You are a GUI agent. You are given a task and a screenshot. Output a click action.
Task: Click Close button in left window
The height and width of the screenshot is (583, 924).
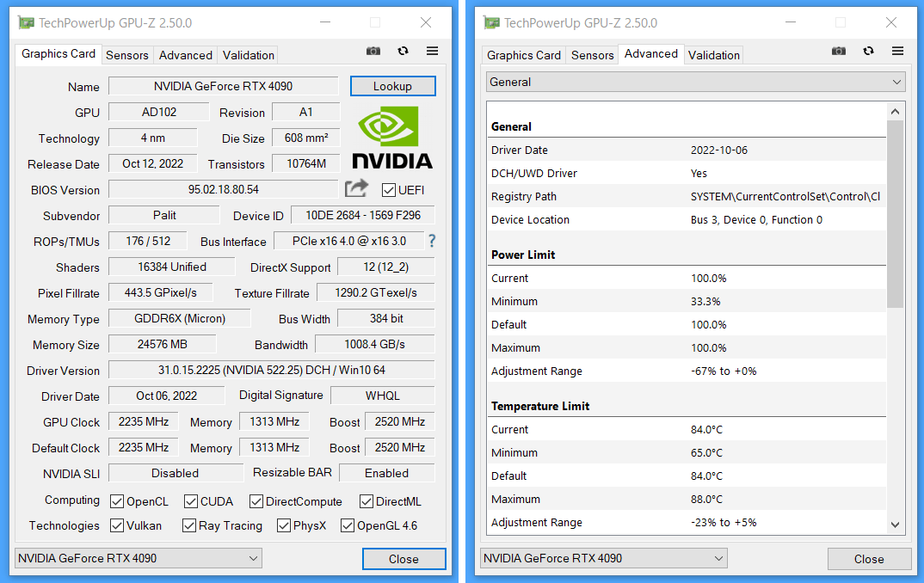(403, 559)
